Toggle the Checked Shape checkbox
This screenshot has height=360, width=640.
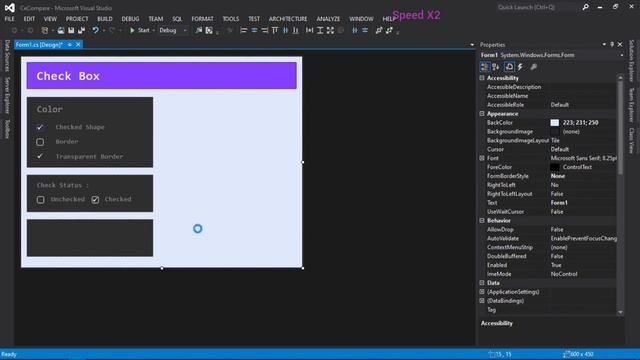(x=40, y=127)
